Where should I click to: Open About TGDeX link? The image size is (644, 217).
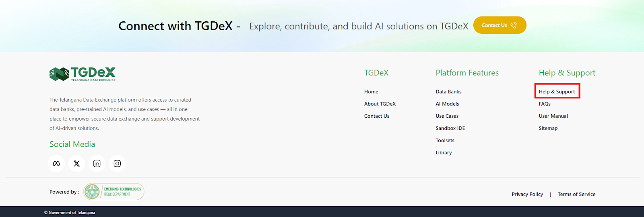click(x=380, y=104)
